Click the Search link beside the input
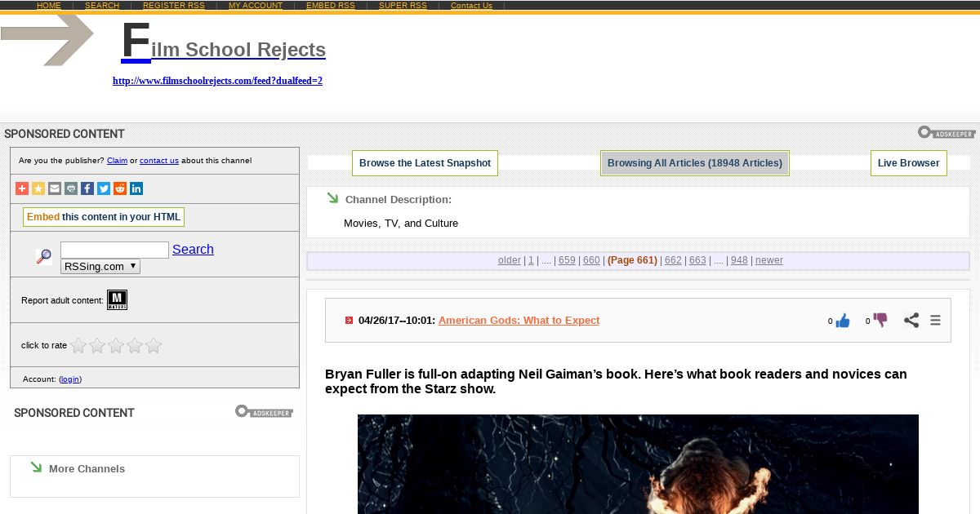 [x=193, y=250]
